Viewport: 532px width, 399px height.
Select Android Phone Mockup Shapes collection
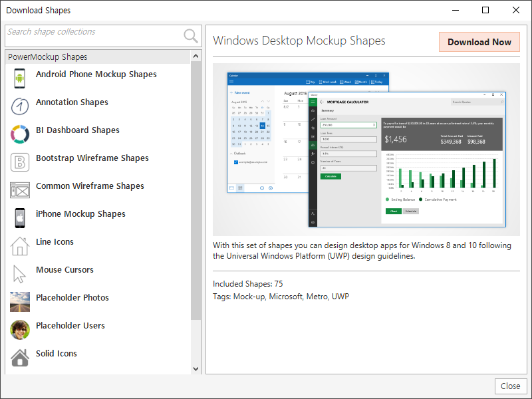[x=98, y=78]
